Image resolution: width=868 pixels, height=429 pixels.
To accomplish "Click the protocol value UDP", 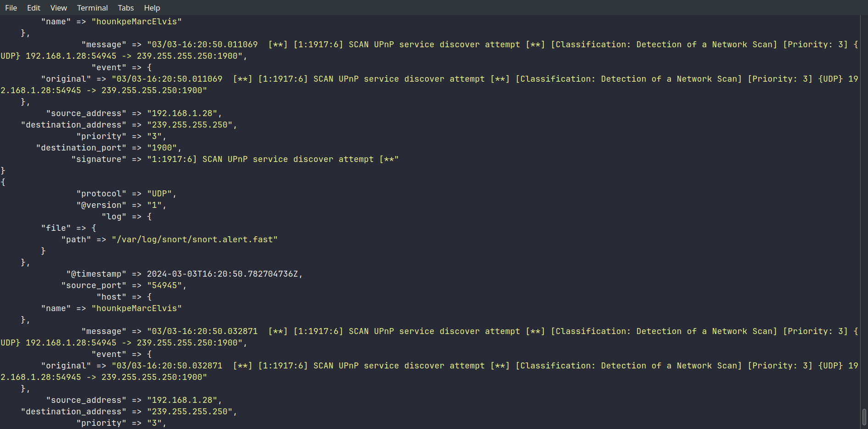I will 159,194.
